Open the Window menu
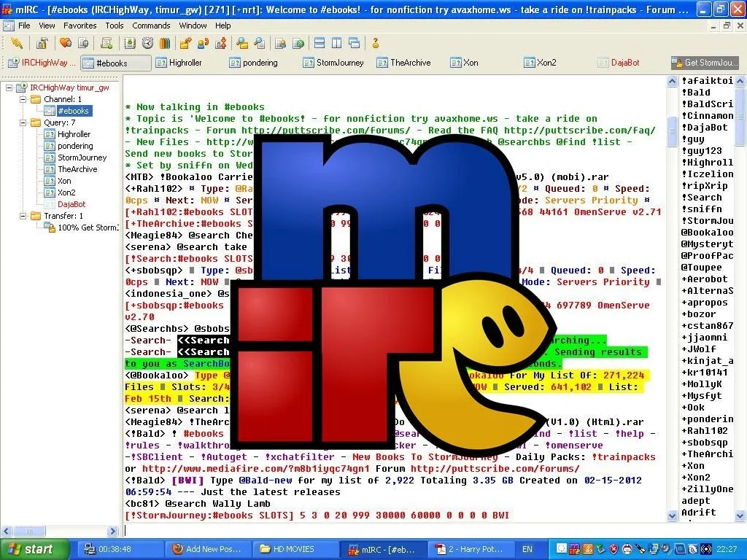This screenshot has width=747, height=560. (193, 26)
